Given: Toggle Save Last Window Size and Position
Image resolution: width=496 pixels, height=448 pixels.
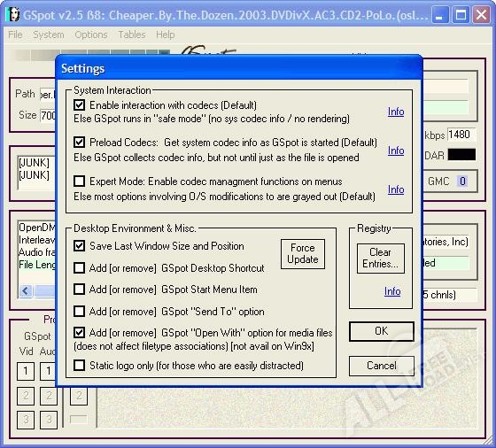Looking at the screenshot, I should [x=79, y=245].
